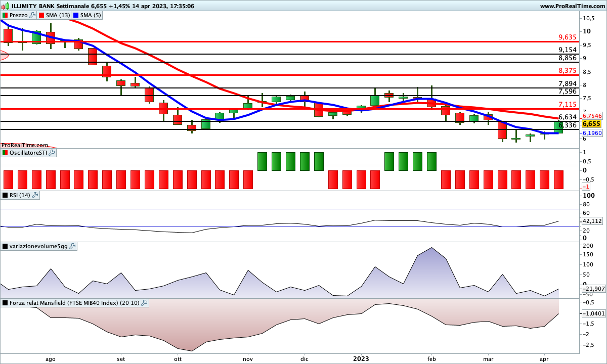607x364 pixels.
Task: Click the Forza relat Mansfield black square
Action: [x=5, y=303]
